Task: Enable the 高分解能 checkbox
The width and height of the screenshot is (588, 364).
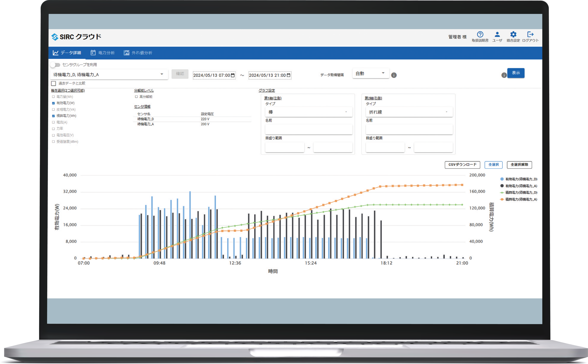Action: pyautogui.click(x=136, y=97)
